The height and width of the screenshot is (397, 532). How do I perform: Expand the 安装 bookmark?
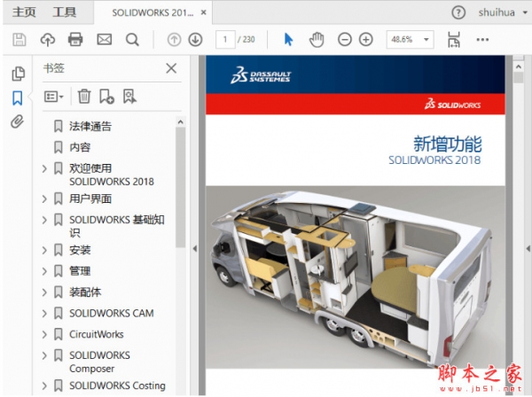[x=44, y=250]
